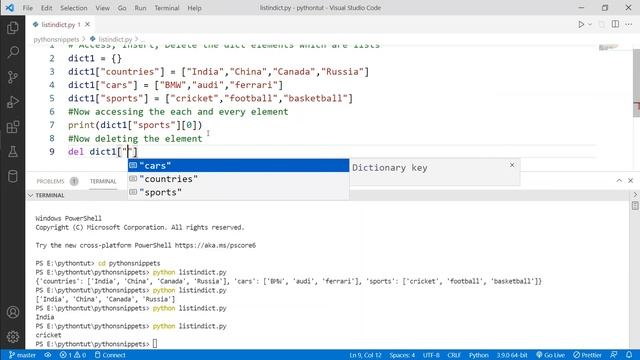Open the Explorer view in activity bar

pyautogui.click(x=13, y=28)
